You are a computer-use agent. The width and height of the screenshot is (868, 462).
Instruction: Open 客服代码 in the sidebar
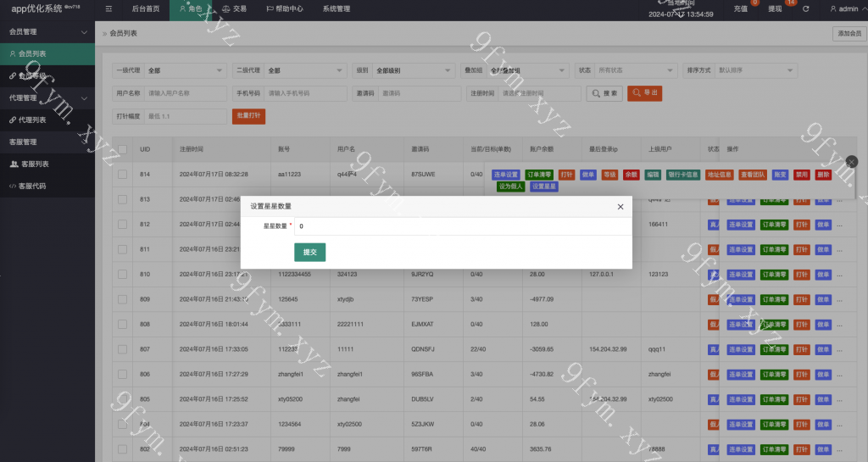click(x=47, y=186)
